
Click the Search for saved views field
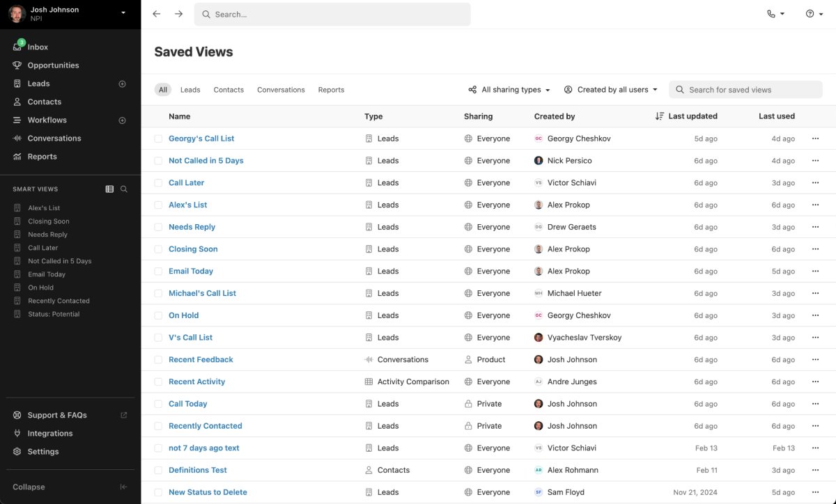745,90
